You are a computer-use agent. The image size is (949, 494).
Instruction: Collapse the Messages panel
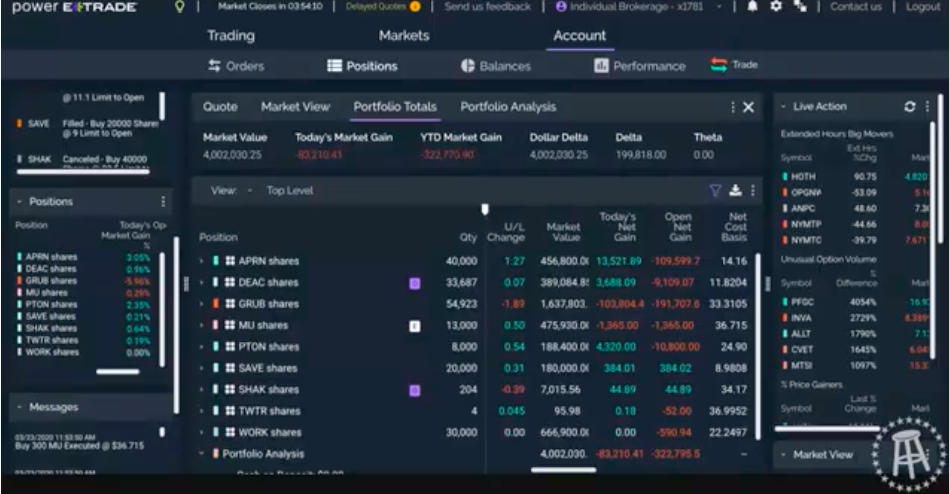click(x=19, y=407)
